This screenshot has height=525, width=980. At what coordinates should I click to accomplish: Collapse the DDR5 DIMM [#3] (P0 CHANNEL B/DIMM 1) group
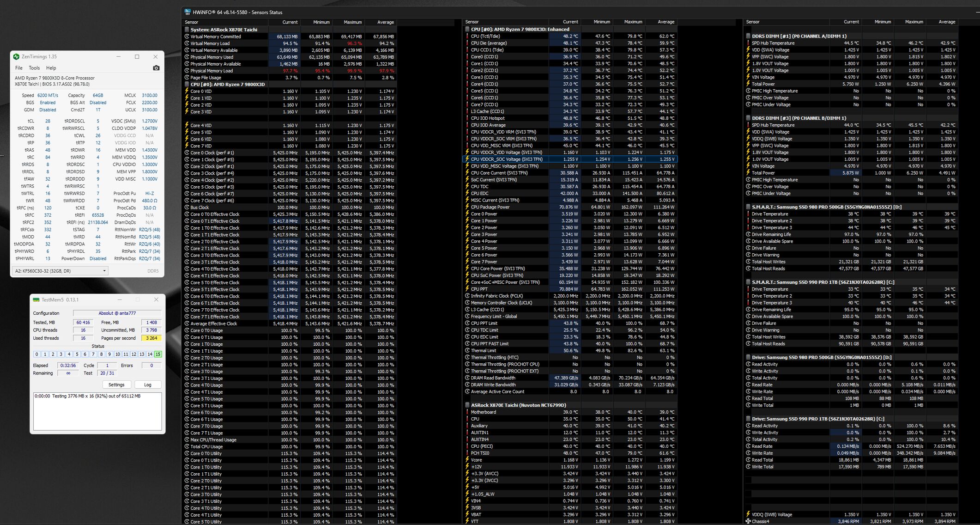[748, 118]
